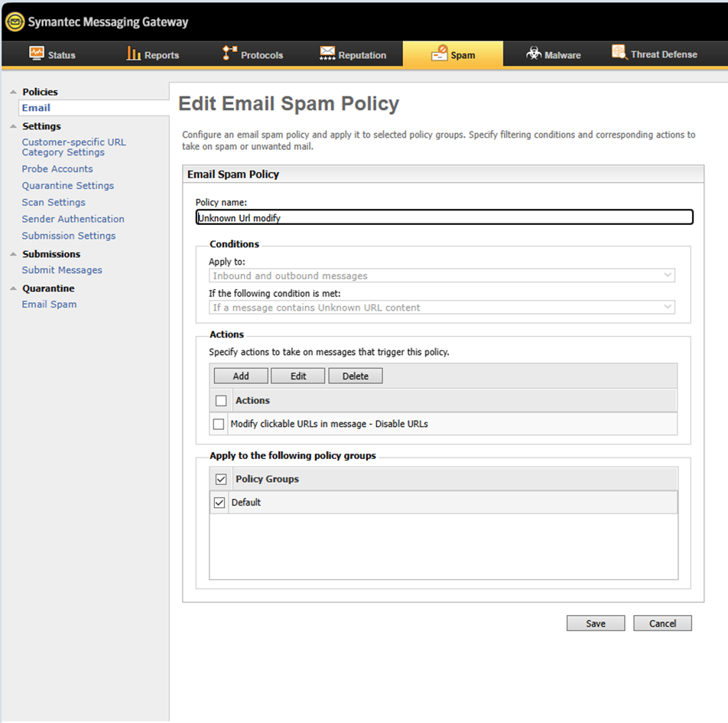Open the condition dropdown for Unknown URL content
The height and width of the screenshot is (723, 728).
click(441, 307)
